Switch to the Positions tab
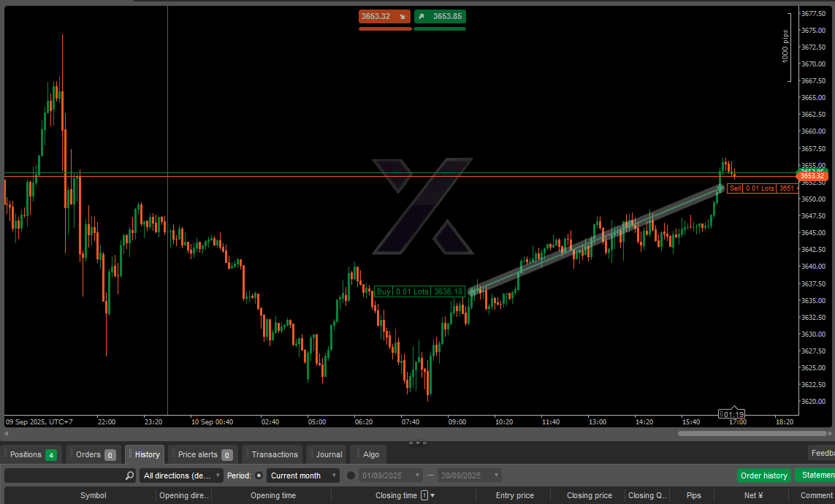This screenshot has height=504, width=835. [x=32, y=454]
